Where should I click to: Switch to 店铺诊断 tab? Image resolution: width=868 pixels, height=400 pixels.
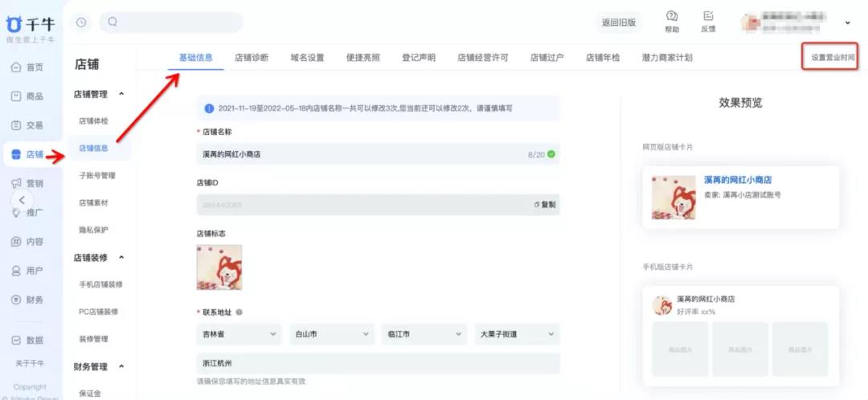252,58
